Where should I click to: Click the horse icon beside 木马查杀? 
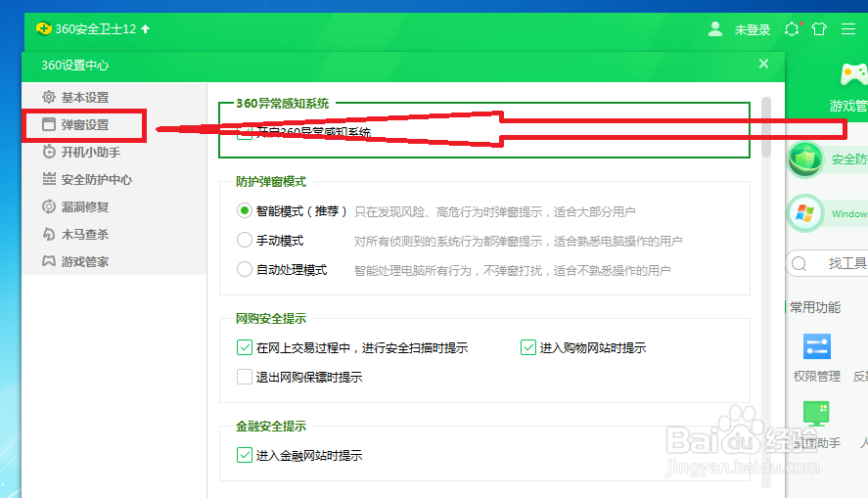(x=49, y=234)
